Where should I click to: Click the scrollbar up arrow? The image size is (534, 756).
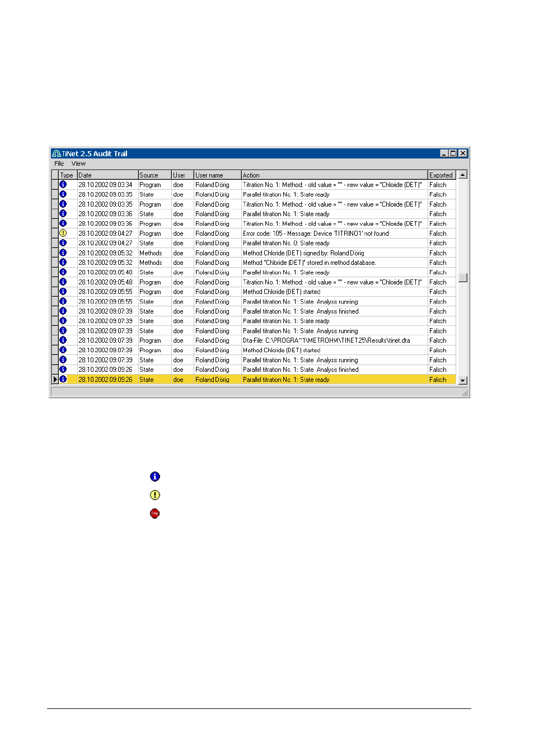pyautogui.click(x=463, y=175)
